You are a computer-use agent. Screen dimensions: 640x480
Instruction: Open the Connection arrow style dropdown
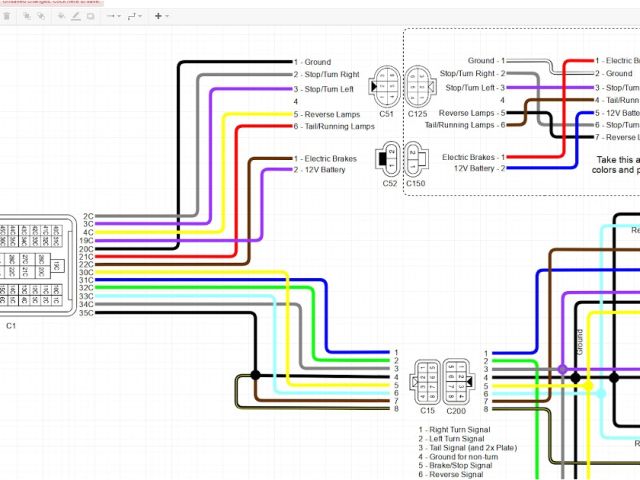(113, 16)
